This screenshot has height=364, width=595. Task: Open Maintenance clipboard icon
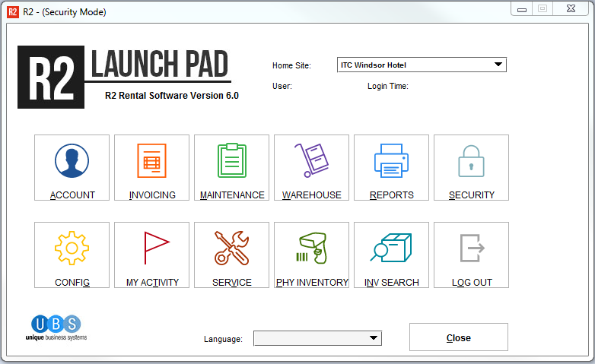coord(231,161)
